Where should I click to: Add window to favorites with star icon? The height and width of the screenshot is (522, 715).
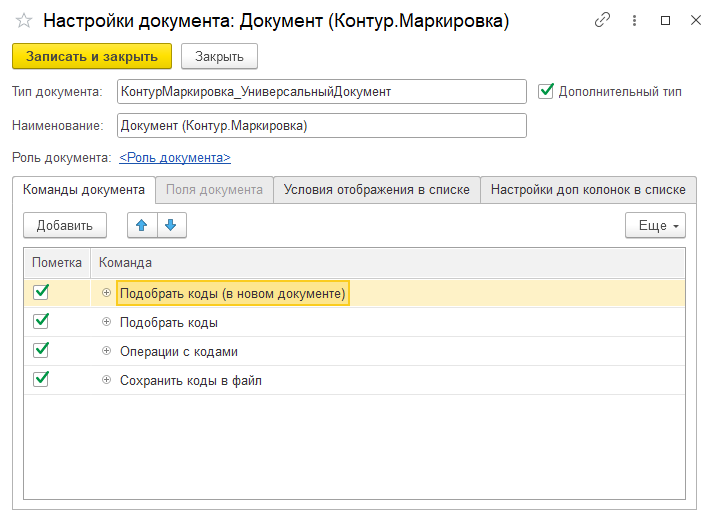[x=24, y=21]
